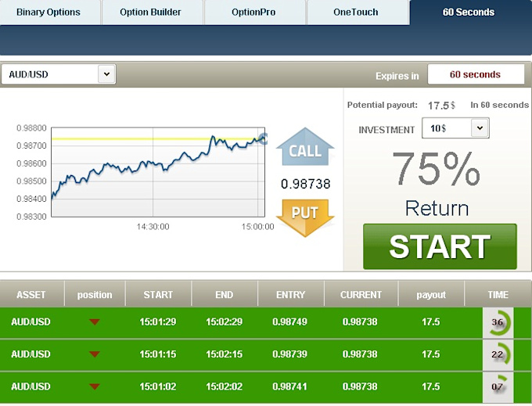532x406 pixels.
Task: Click the TIME column header
Action: click(x=498, y=294)
